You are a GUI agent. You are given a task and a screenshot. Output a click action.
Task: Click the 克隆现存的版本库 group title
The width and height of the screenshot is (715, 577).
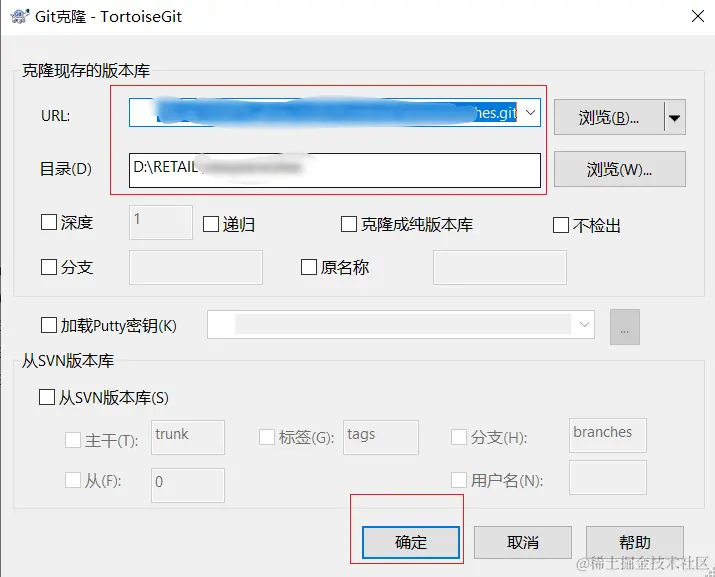point(86,71)
